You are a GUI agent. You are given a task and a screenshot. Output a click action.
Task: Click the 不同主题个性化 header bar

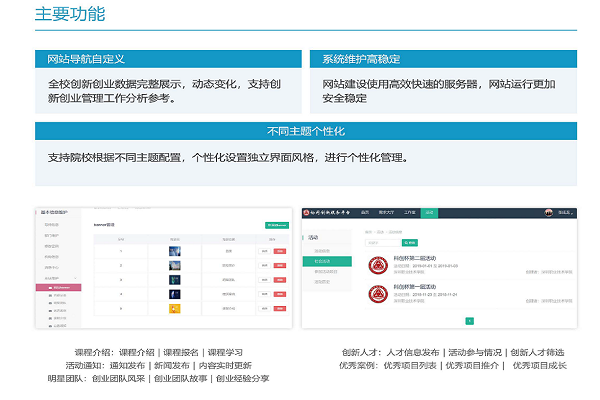(306, 131)
